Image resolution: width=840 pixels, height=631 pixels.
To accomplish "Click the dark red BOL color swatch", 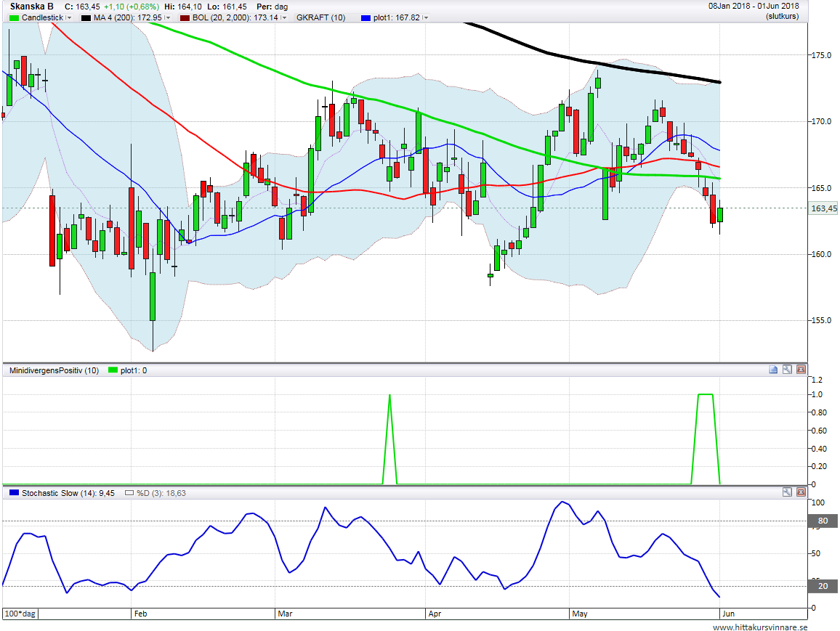I will click(x=185, y=17).
